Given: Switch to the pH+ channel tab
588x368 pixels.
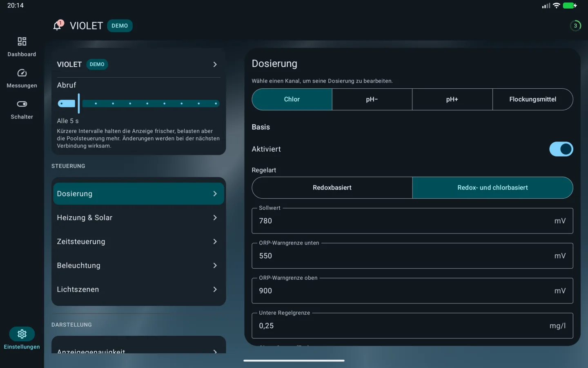Looking at the screenshot, I should pyautogui.click(x=452, y=99).
